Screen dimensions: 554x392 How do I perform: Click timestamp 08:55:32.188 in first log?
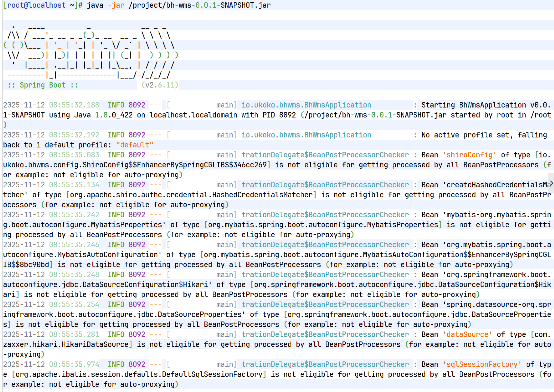(74, 105)
